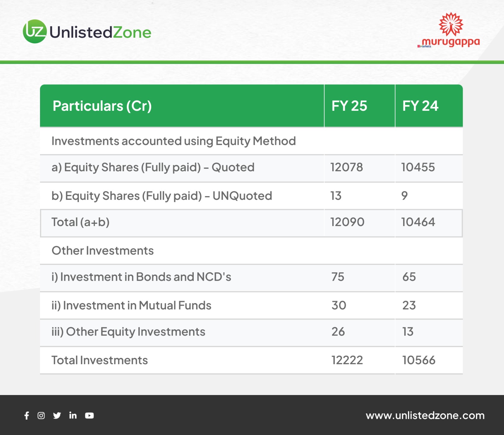Click the FY 24 value 10455

418,167
